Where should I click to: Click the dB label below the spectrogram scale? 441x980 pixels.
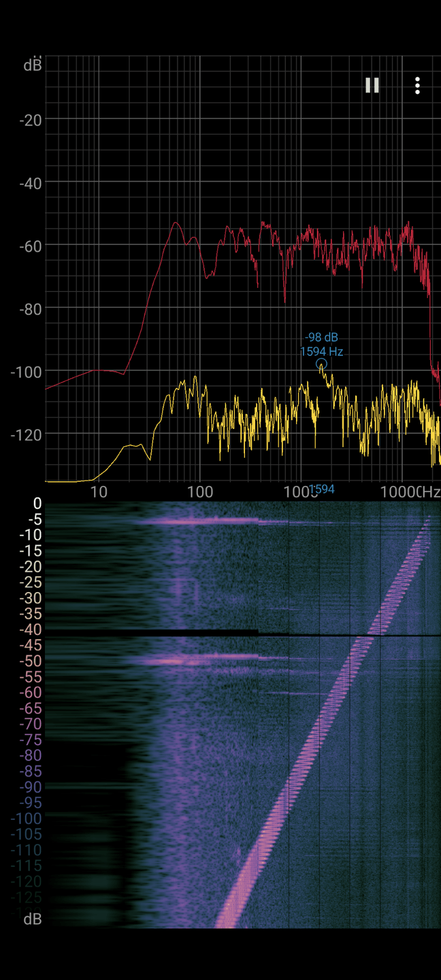32,919
